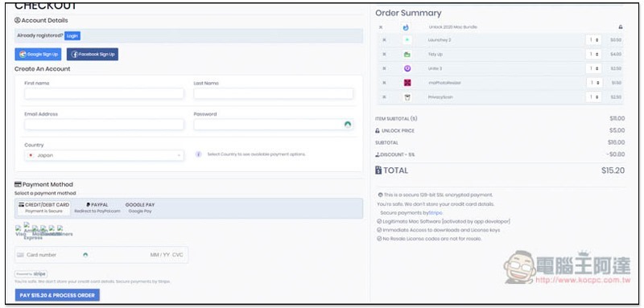Click the Tidy Up app icon

coord(407,54)
